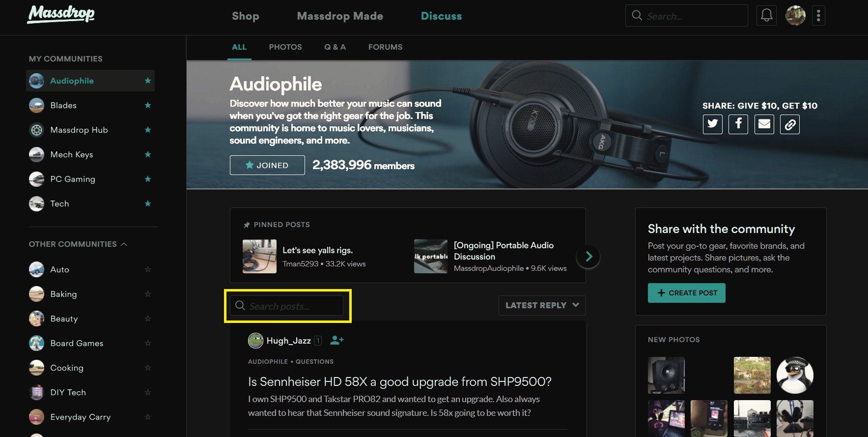The width and height of the screenshot is (868, 437).
Task: Share by email envelope icon
Action: pyautogui.click(x=764, y=124)
